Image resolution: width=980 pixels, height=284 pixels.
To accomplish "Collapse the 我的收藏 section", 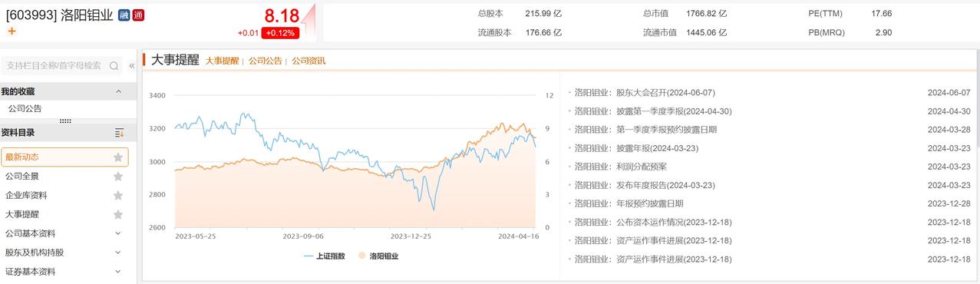I will (x=118, y=91).
